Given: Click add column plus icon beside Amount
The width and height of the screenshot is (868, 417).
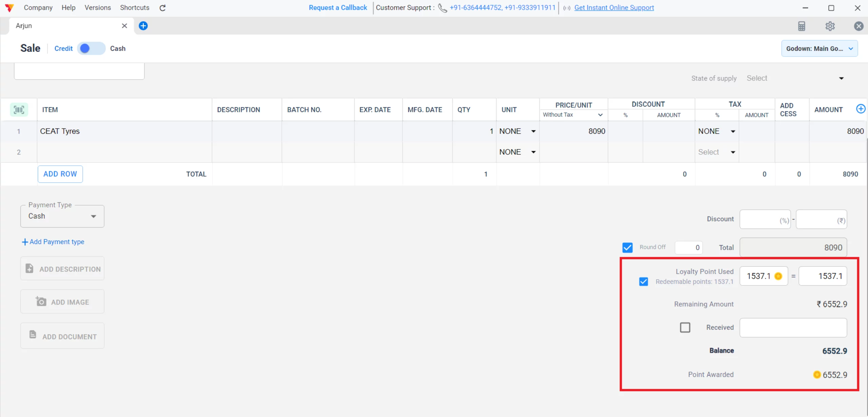Looking at the screenshot, I should 861,109.
